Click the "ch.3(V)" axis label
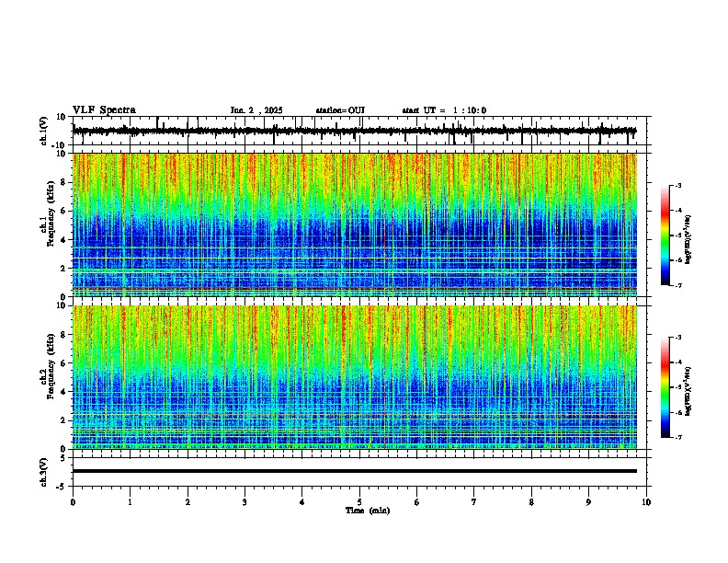Image resolution: width=728 pixels, height=563 pixels. tap(44, 472)
